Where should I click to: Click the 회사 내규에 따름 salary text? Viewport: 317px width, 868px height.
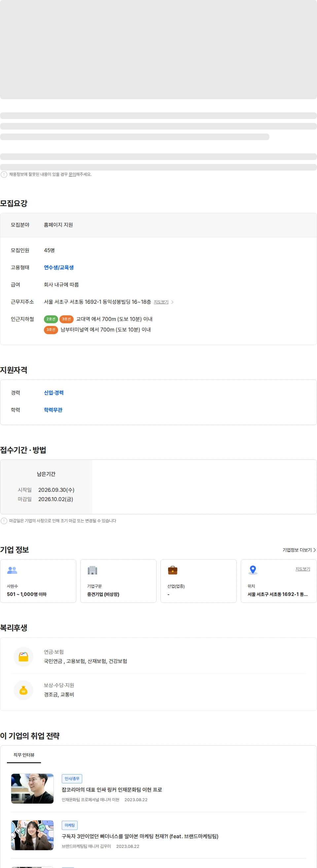(61, 285)
